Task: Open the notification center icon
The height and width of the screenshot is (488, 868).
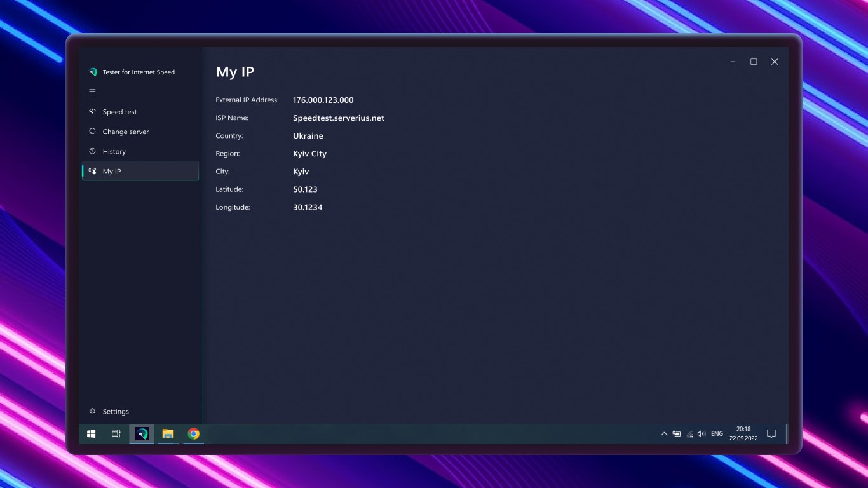Action: point(771,434)
